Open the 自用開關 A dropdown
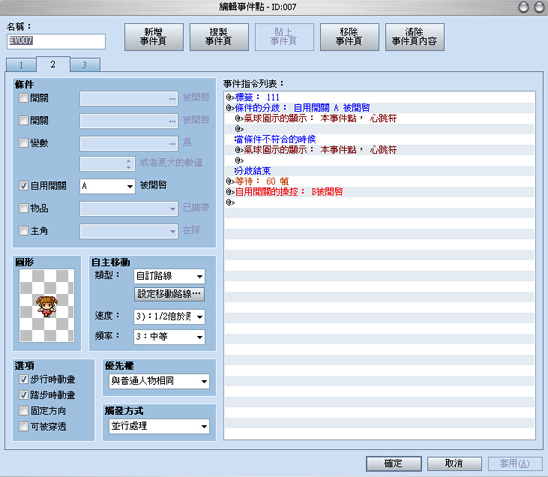The width and height of the screenshot is (548, 477). 107,186
